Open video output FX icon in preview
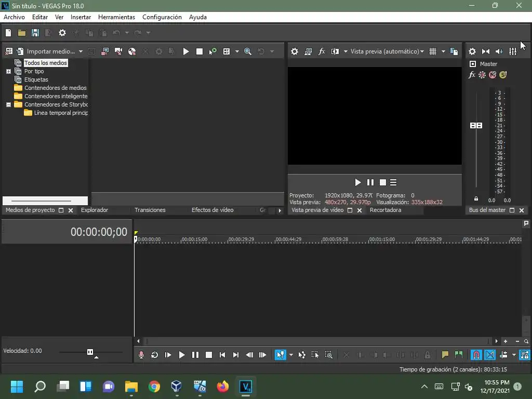Viewport: 532px width, 399px height. click(x=322, y=51)
